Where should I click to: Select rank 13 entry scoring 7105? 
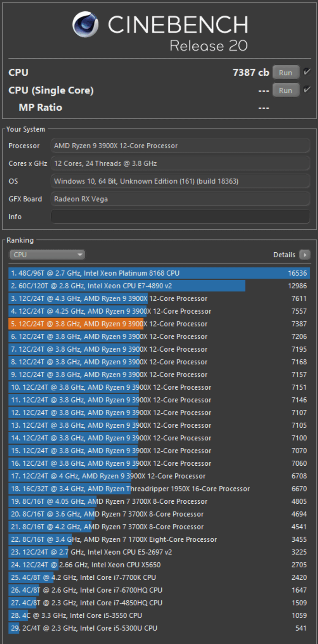(159, 425)
